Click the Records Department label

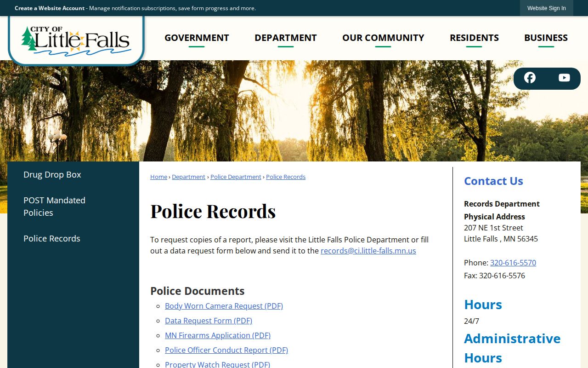point(502,204)
